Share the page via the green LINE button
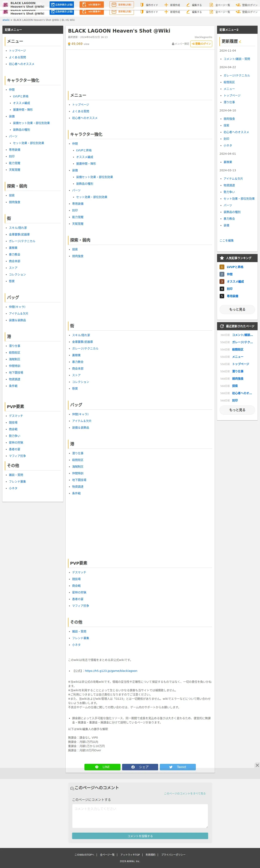 [102, 767]
